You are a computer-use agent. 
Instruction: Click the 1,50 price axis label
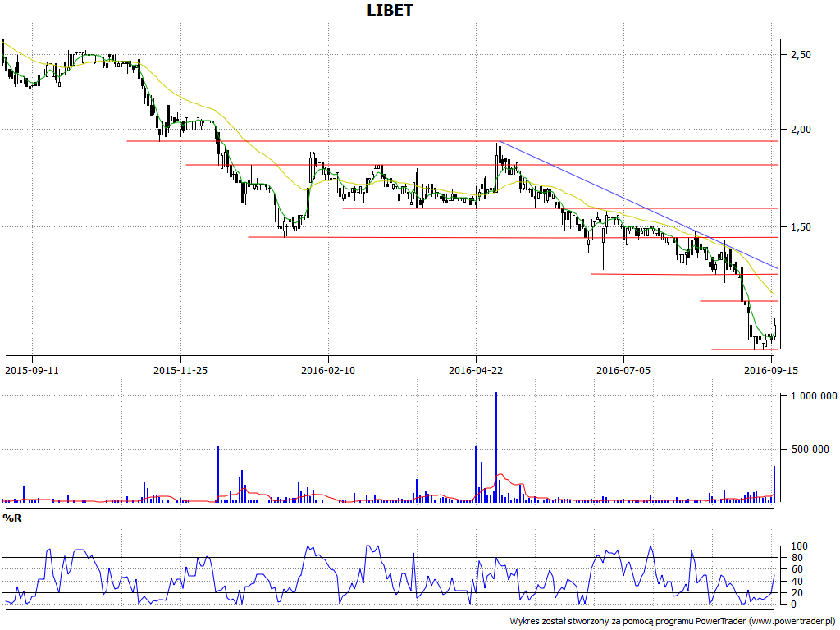point(801,227)
